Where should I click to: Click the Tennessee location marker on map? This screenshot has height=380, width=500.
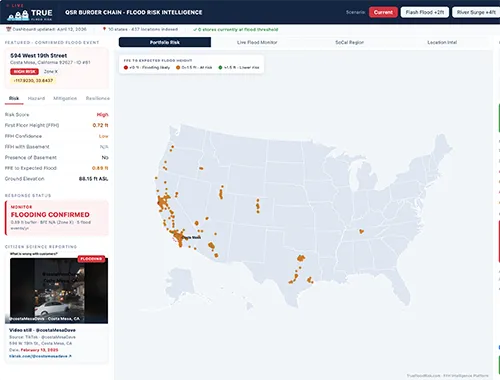click(x=361, y=231)
